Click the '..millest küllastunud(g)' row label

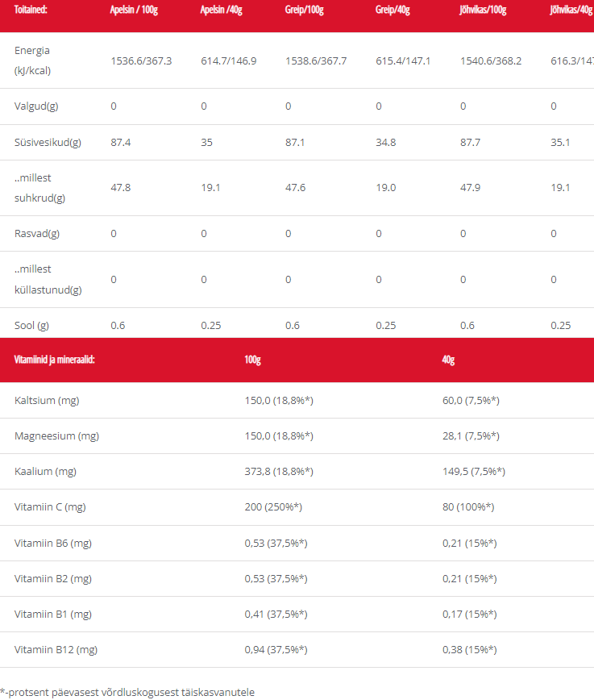(48, 280)
